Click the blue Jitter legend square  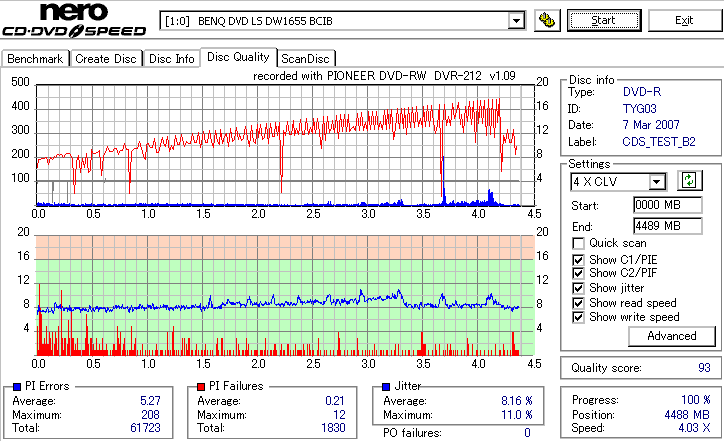click(x=386, y=387)
